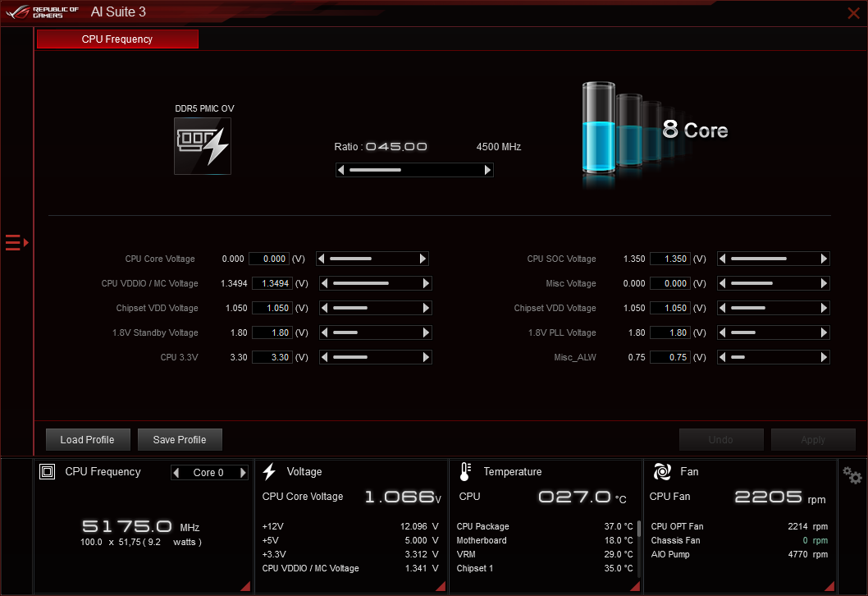Image resolution: width=868 pixels, height=596 pixels.
Task: Click the CPU VDDIO / MC Voltage input
Action: [272, 283]
